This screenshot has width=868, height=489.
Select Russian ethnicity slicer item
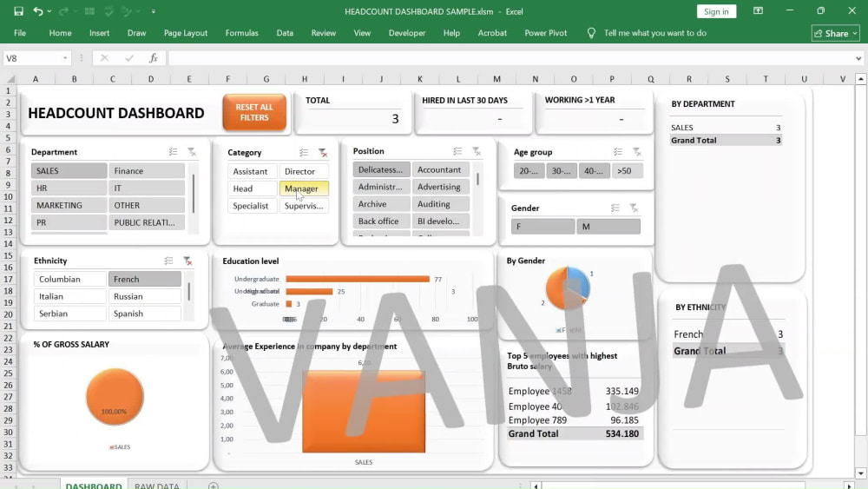145,296
